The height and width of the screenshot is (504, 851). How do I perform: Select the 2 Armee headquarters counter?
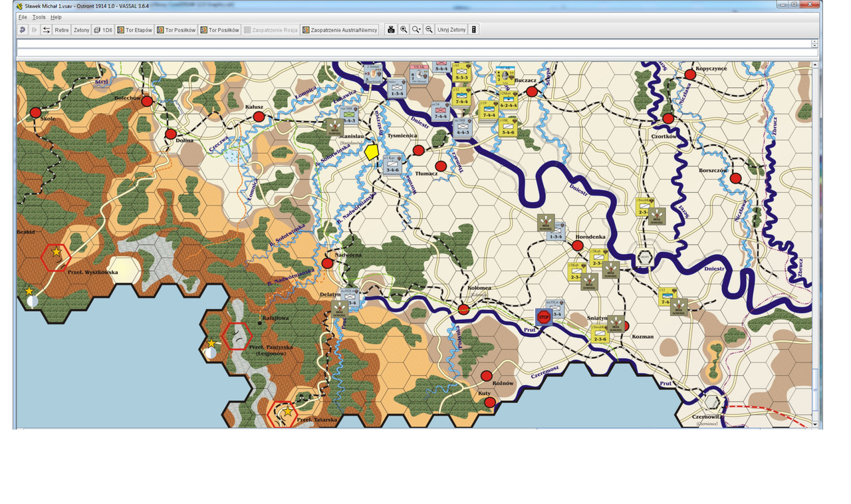point(374,74)
